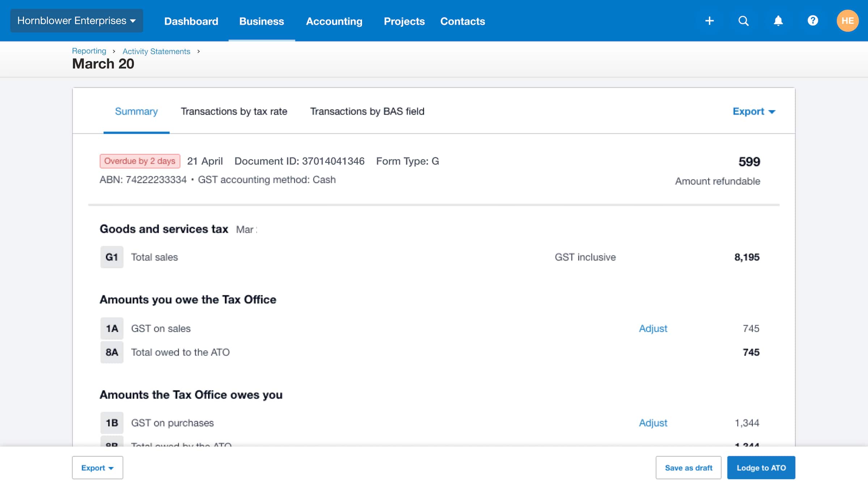
Task: Adjust the GST on purchases amount
Action: coord(653,423)
